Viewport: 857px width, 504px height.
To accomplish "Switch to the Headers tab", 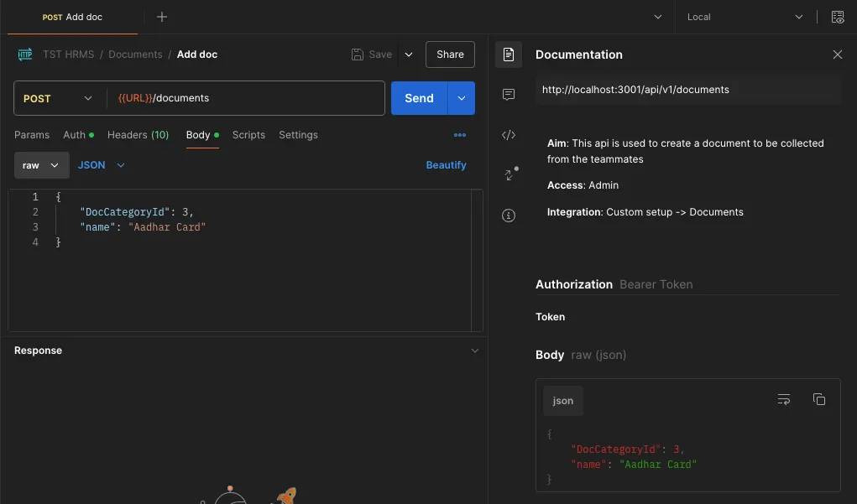I will coord(138,135).
